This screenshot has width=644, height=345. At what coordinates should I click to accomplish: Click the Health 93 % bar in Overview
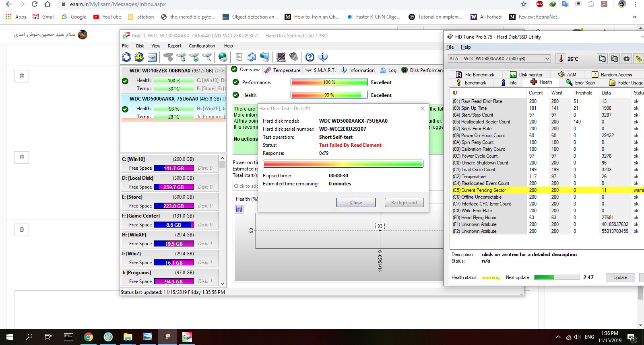(x=329, y=95)
